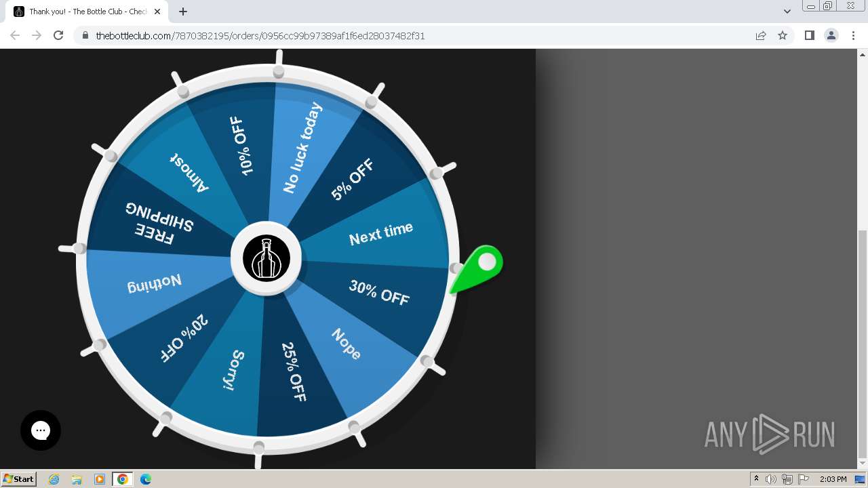Image resolution: width=868 pixels, height=488 pixels.
Task: Click the page vertical scrollbar thumb
Action: (x=863, y=344)
